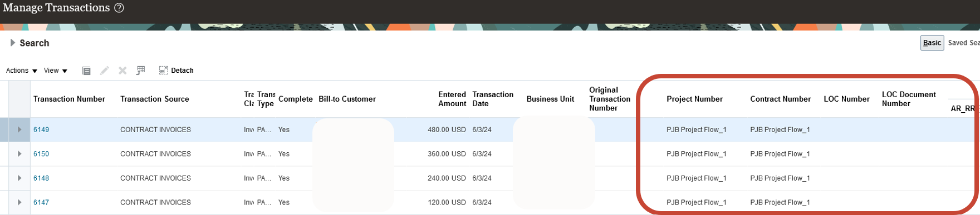Screen dimensions: 980x215
Task: Sort by Entered Amount column header
Action: pyautogui.click(x=452, y=99)
